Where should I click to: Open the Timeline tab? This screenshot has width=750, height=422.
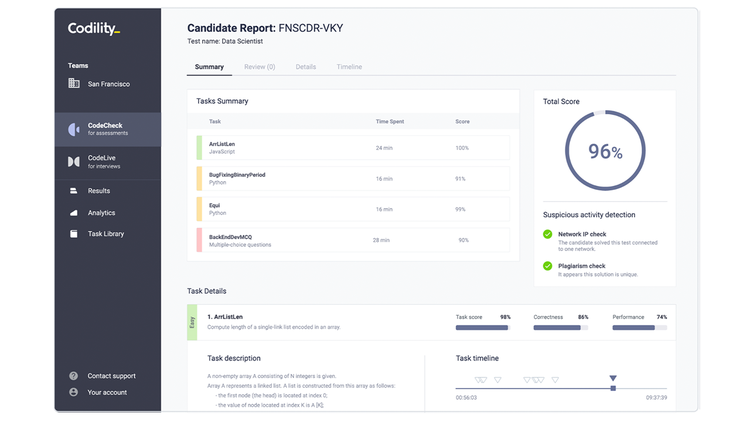pos(349,67)
